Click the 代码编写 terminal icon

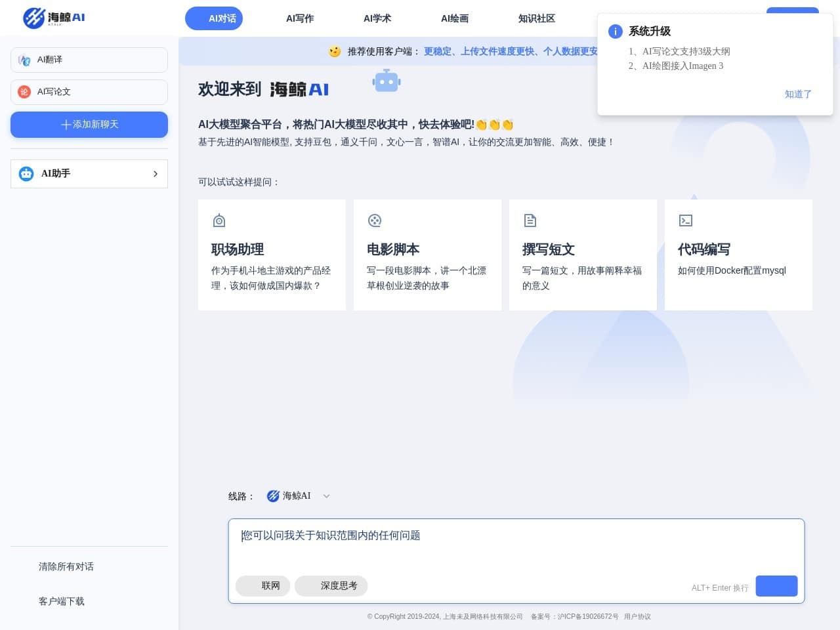686,220
